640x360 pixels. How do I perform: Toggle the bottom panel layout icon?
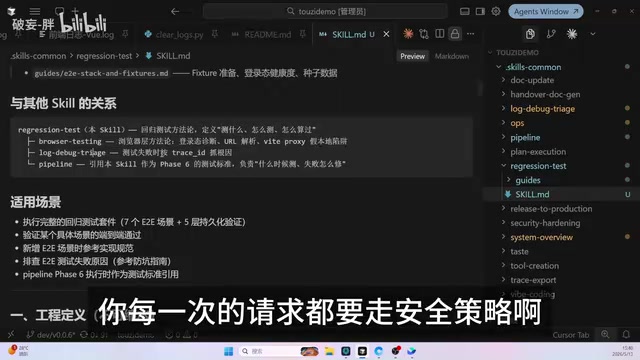[464, 11]
